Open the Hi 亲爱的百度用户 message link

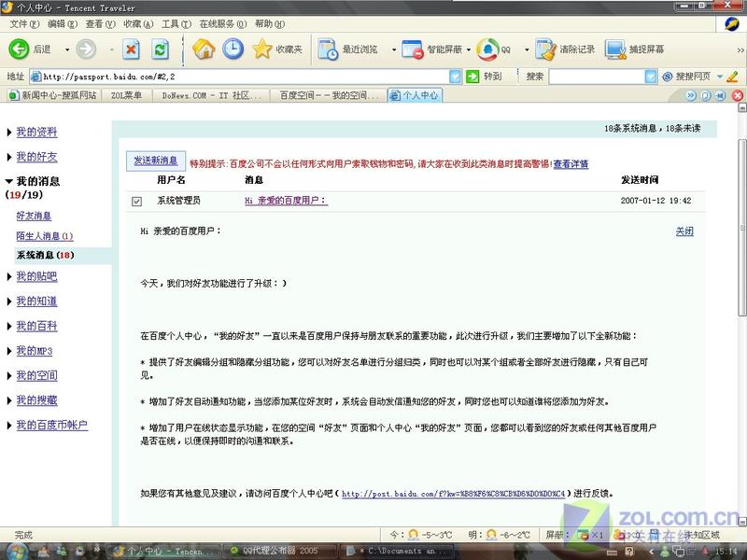(287, 201)
